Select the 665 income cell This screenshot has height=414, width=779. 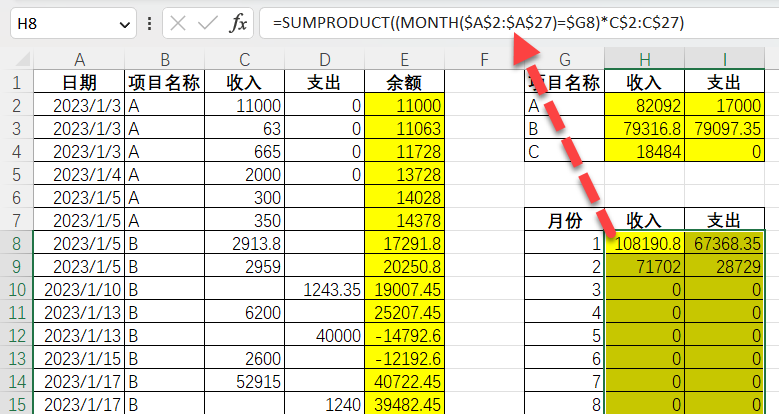pyautogui.click(x=244, y=151)
